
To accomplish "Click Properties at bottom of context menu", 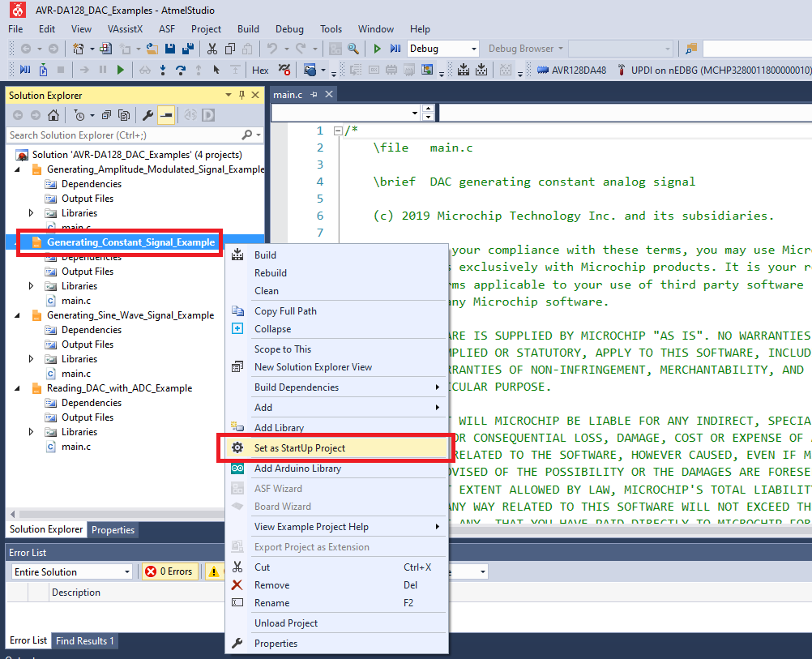I will (x=336, y=644).
